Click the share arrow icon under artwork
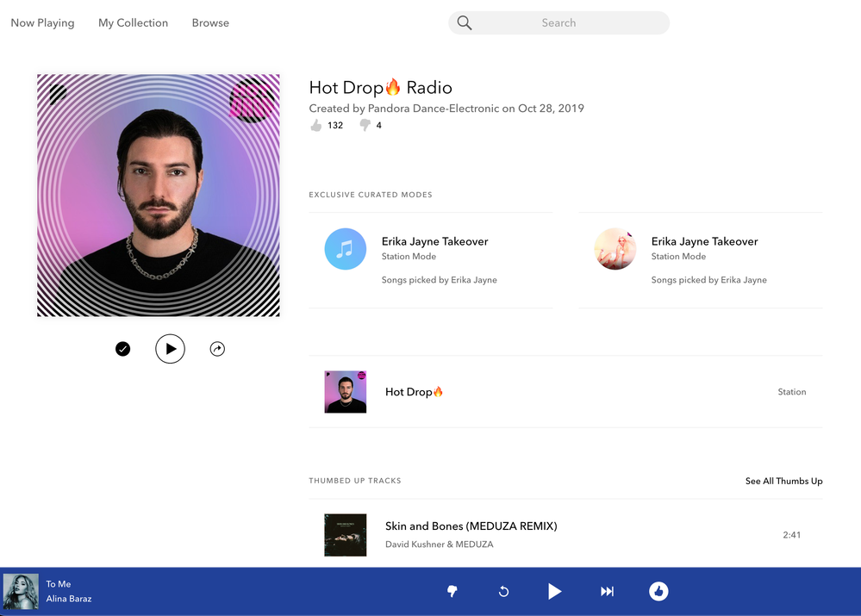Image resolution: width=861 pixels, height=616 pixels. (x=217, y=349)
